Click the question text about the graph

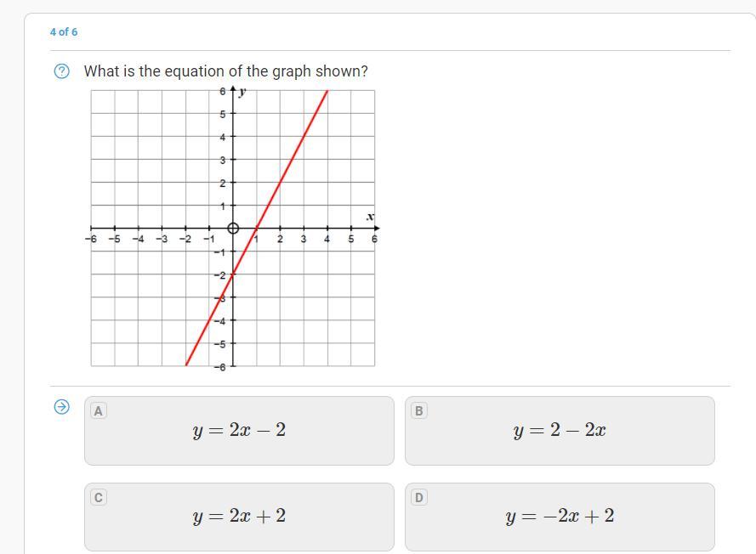point(225,71)
